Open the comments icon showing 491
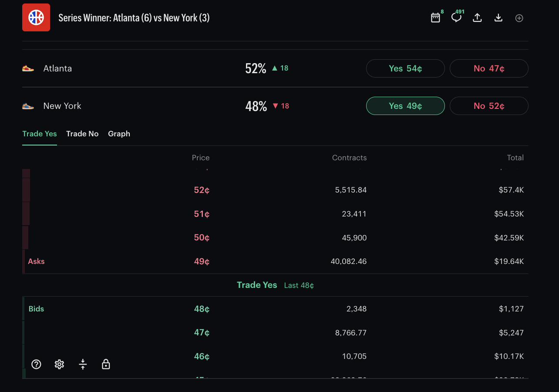This screenshot has height=392, width=559. (456, 18)
